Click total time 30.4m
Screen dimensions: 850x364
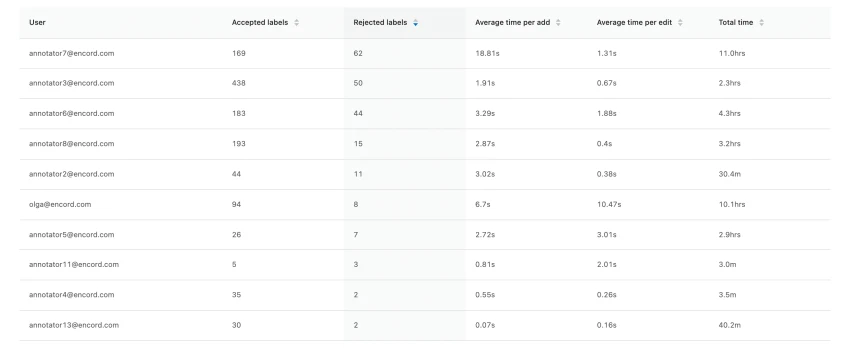729,174
